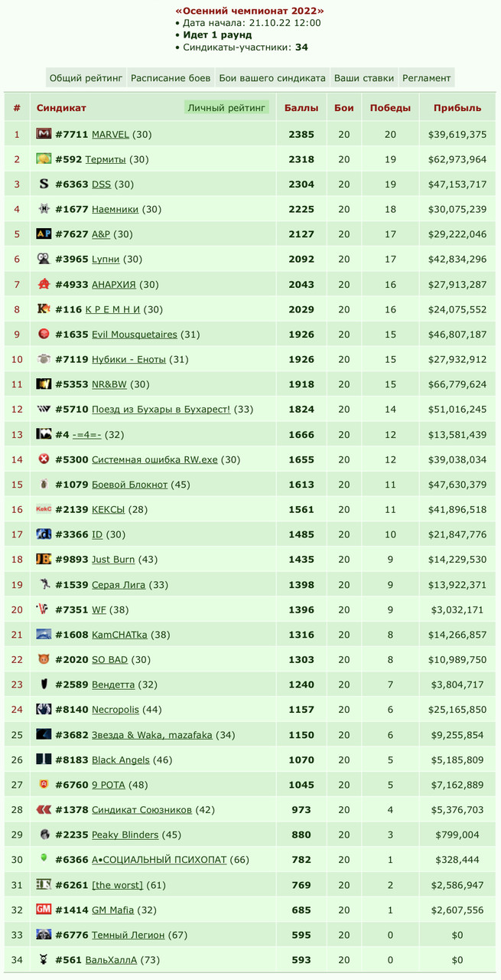Click the DSS syndicate S emblem
501x980 pixels.
pos(44,184)
